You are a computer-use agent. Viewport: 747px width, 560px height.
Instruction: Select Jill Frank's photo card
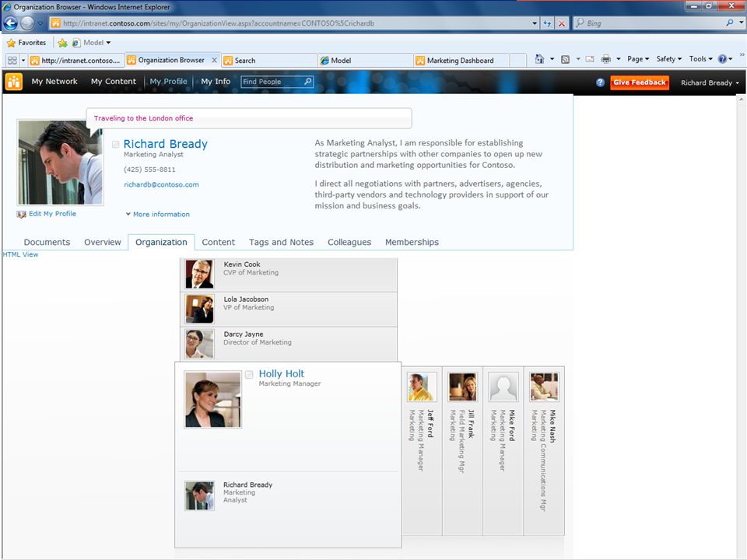462,387
